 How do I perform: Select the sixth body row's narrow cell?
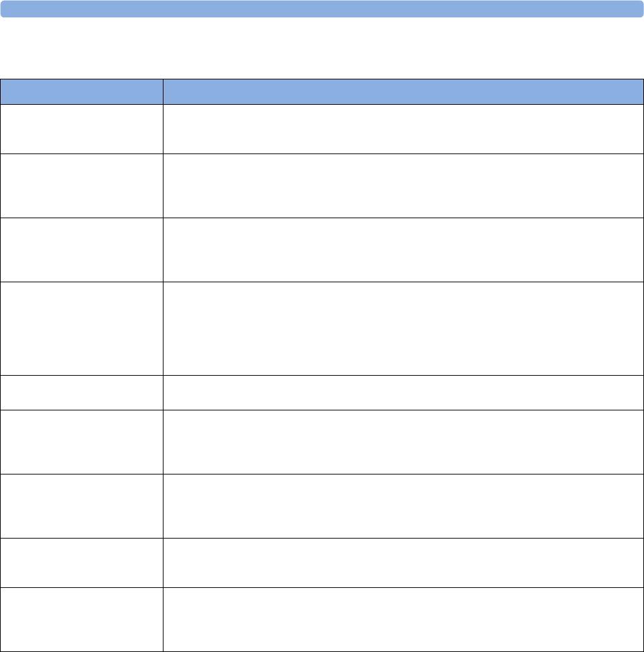[x=81, y=442]
